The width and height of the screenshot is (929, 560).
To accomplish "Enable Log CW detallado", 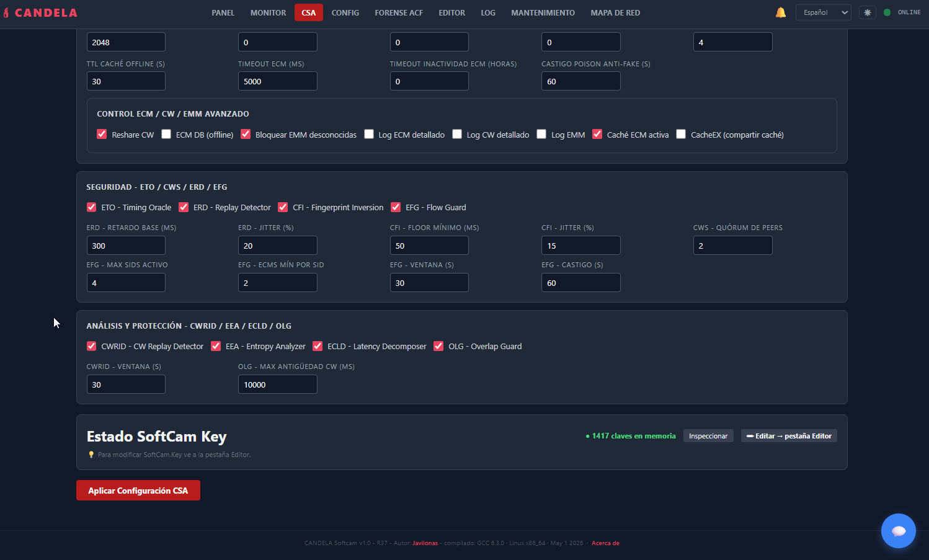I will click(x=457, y=134).
